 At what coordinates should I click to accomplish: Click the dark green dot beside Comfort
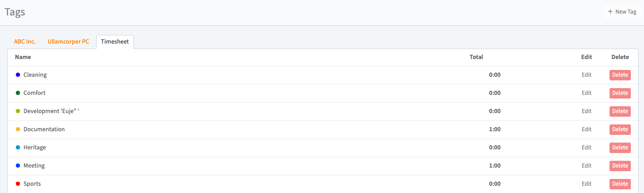[x=18, y=93]
